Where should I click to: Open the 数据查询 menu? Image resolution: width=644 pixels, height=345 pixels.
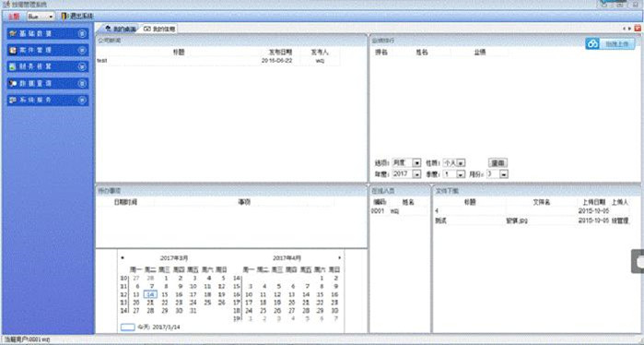pos(48,83)
